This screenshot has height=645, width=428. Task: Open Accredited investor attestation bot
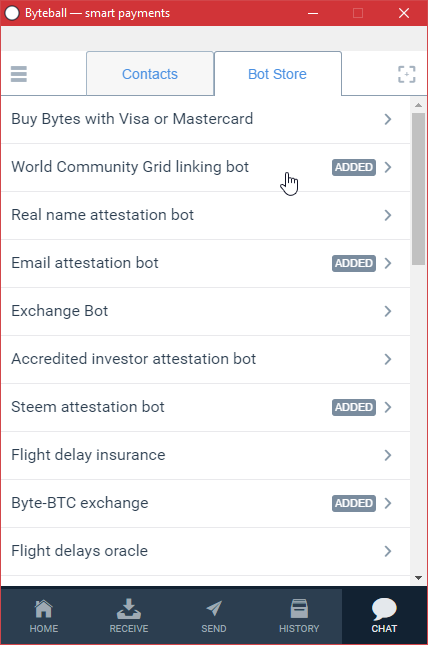pyautogui.click(x=205, y=360)
